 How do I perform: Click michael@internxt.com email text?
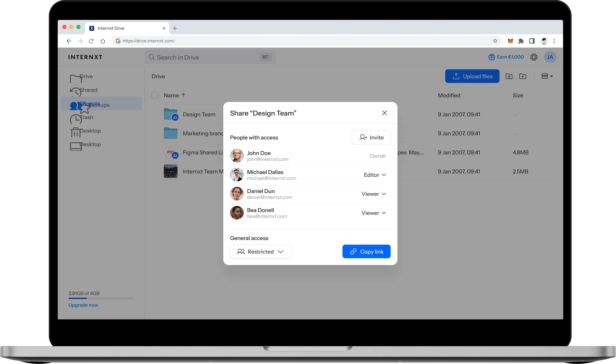pos(271,178)
